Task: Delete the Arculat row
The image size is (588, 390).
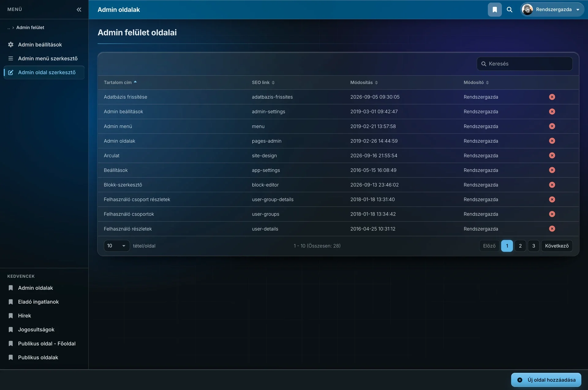Action: point(552,155)
